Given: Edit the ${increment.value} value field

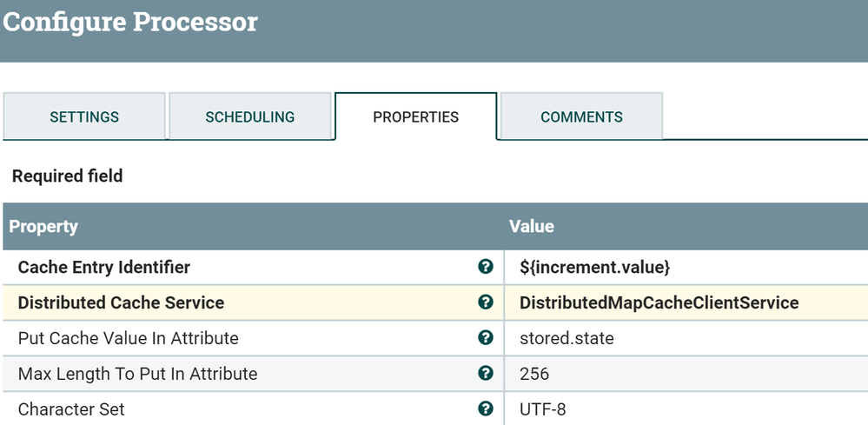Looking at the screenshot, I should [x=594, y=268].
